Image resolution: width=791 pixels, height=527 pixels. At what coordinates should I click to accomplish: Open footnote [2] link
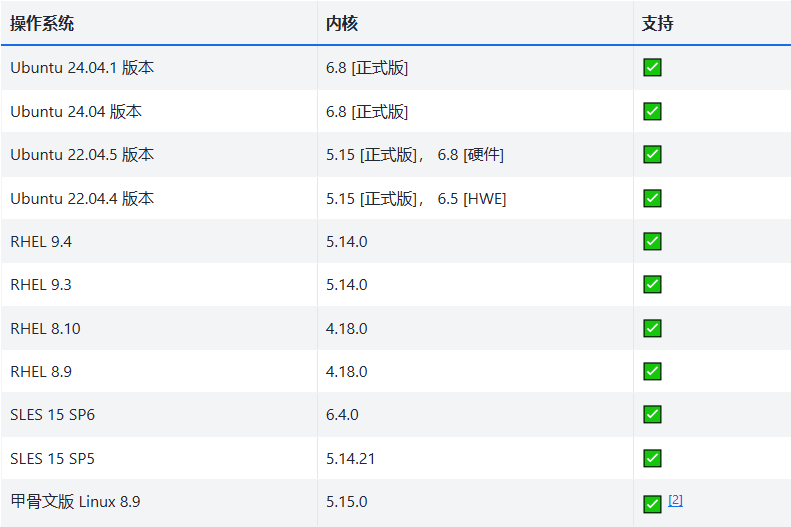(675, 500)
